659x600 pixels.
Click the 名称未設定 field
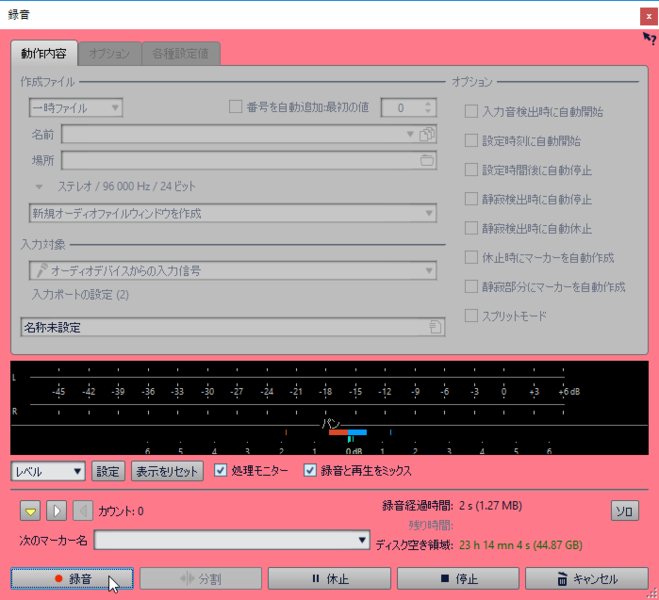coord(232,327)
